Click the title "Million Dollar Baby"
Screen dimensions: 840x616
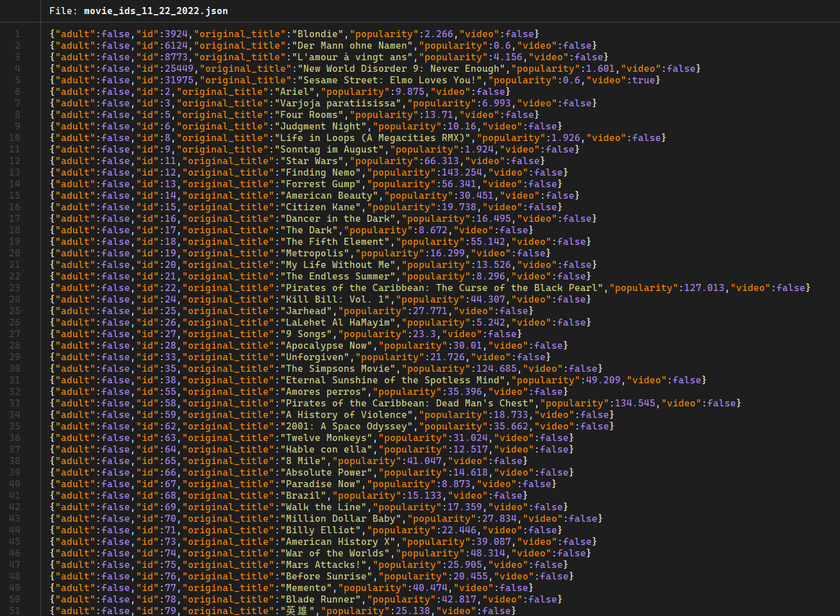341,519
